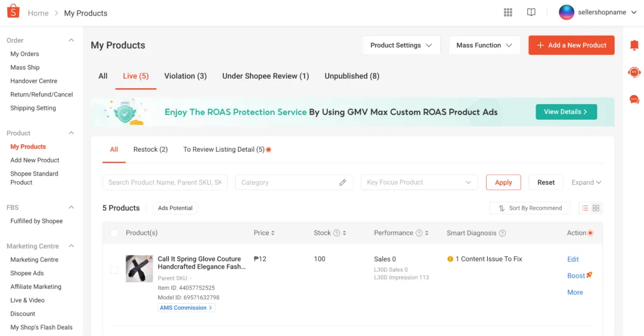Switch to list view layout icon
The image size is (644, 336).
coord(585,208)
